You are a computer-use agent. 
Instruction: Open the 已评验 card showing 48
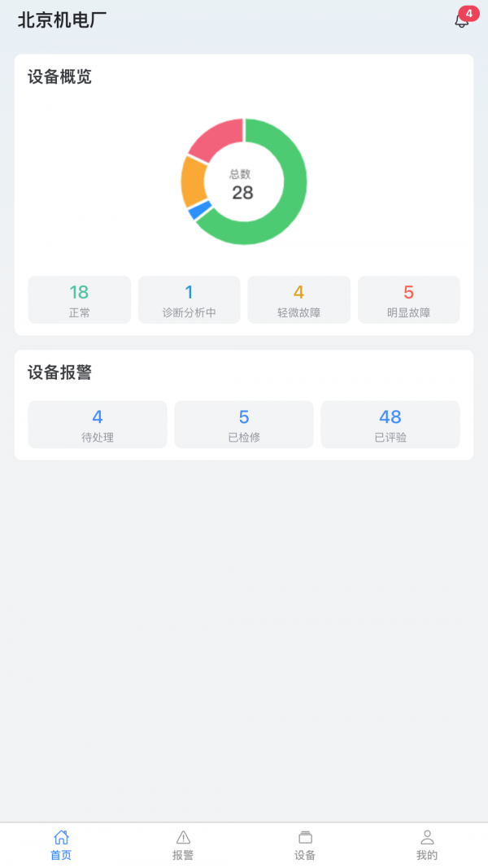pyautogui.click(x=390, y=424)
